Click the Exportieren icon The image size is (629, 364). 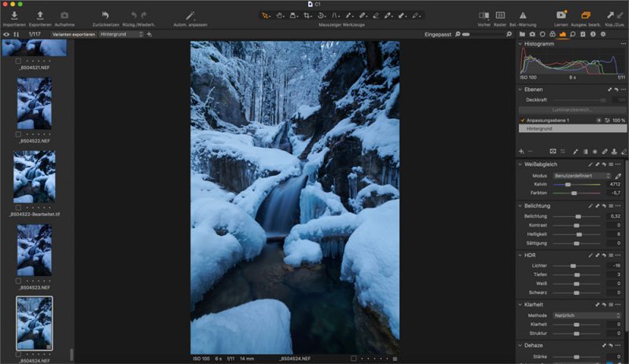(40, 16)
